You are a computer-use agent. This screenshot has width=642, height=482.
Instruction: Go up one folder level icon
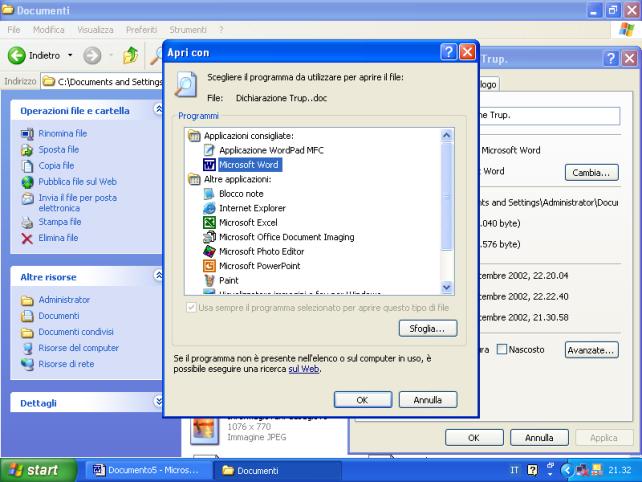coord(131,55)
